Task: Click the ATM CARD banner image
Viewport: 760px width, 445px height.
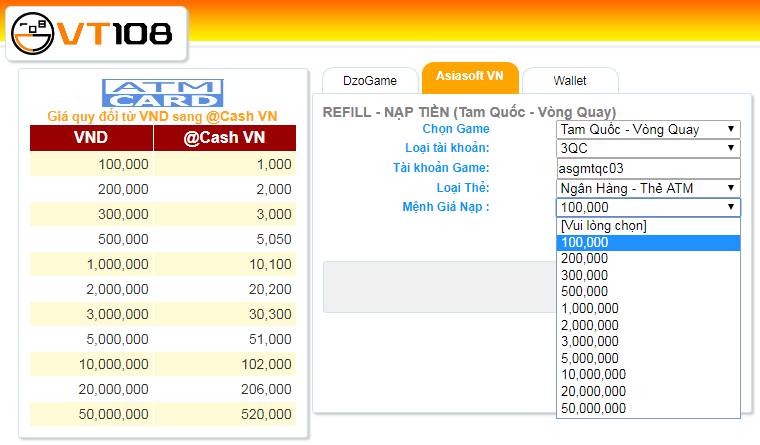Action: (x=162, y=93)
